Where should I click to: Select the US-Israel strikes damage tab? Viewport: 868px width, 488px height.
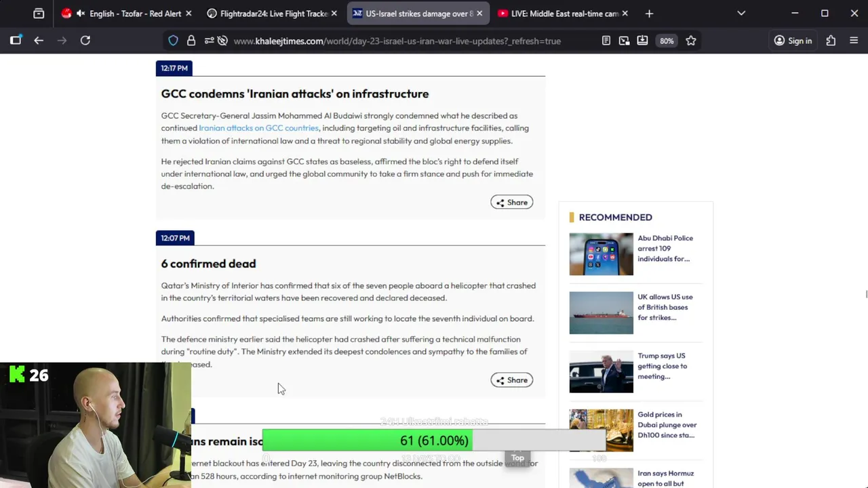point(418,14)
